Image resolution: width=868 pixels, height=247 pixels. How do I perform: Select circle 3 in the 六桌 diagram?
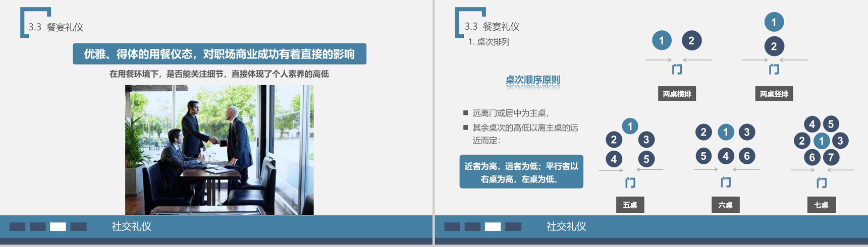[747, 132]
